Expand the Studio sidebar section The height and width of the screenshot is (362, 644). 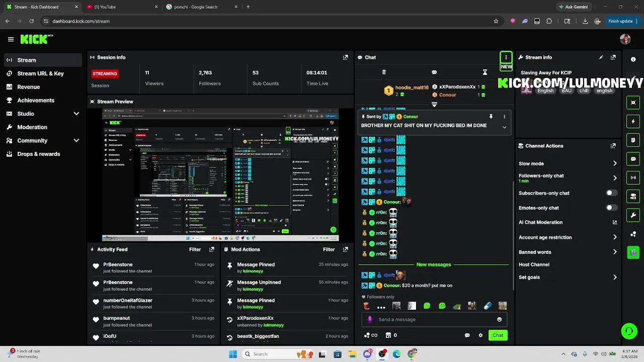[x=76, y=114]
